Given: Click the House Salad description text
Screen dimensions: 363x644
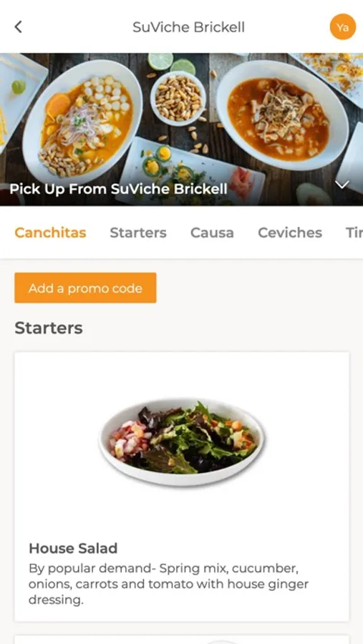Looking at the screenshot, I should tap(168, 584).
